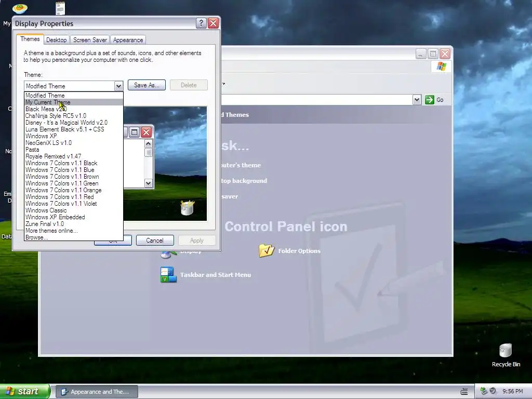Collapse the Theme combo box arrow
Screen dimensions: 532x399
click(118, 86)
